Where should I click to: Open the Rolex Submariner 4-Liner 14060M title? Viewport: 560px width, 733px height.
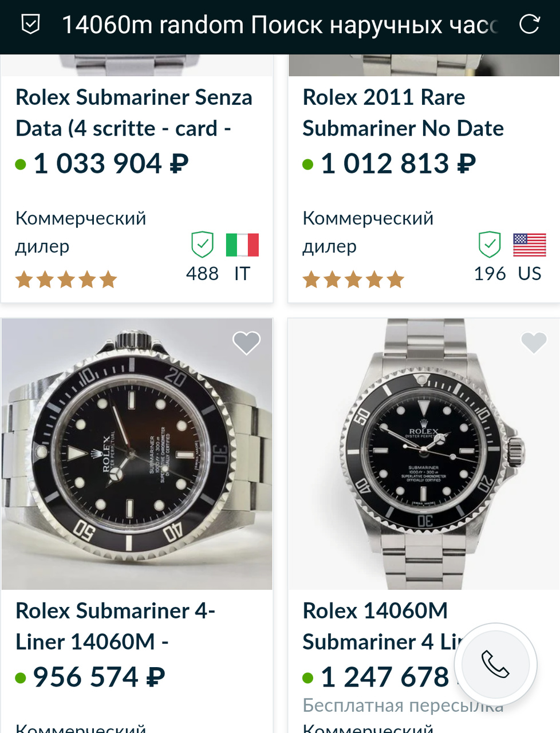[x=115, y=626]
